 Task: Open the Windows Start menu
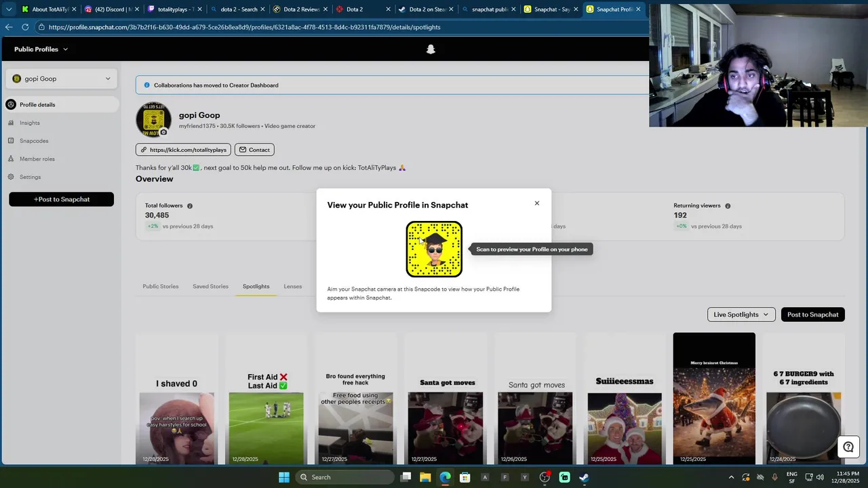click(284, 477)
